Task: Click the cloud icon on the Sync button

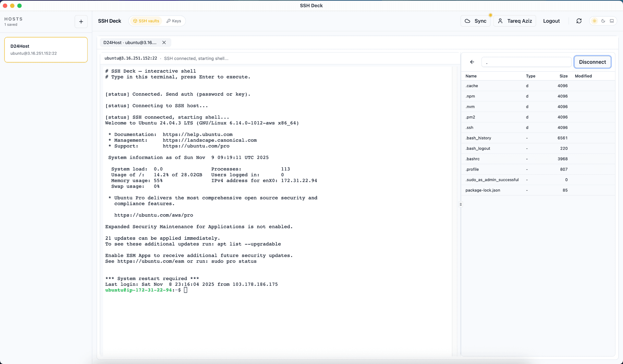Action: point(467,21)
